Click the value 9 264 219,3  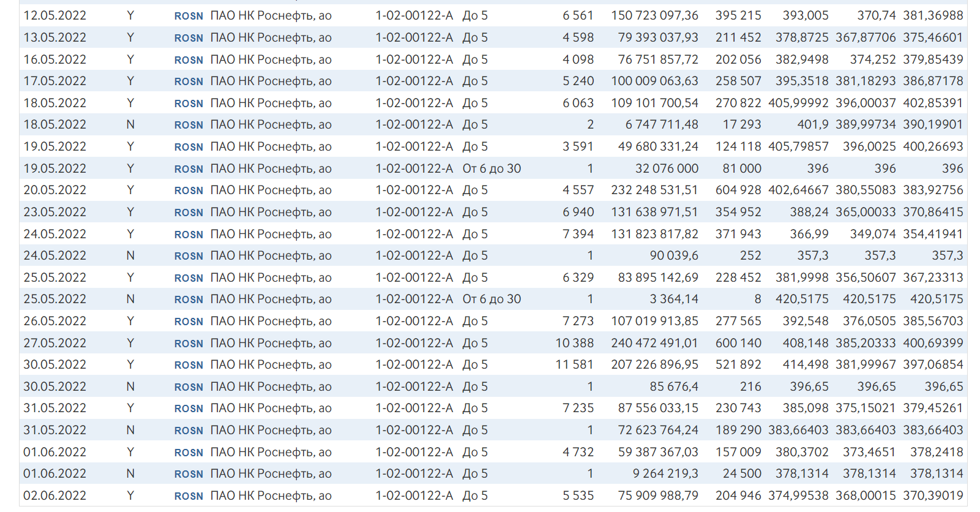[665, 473]
